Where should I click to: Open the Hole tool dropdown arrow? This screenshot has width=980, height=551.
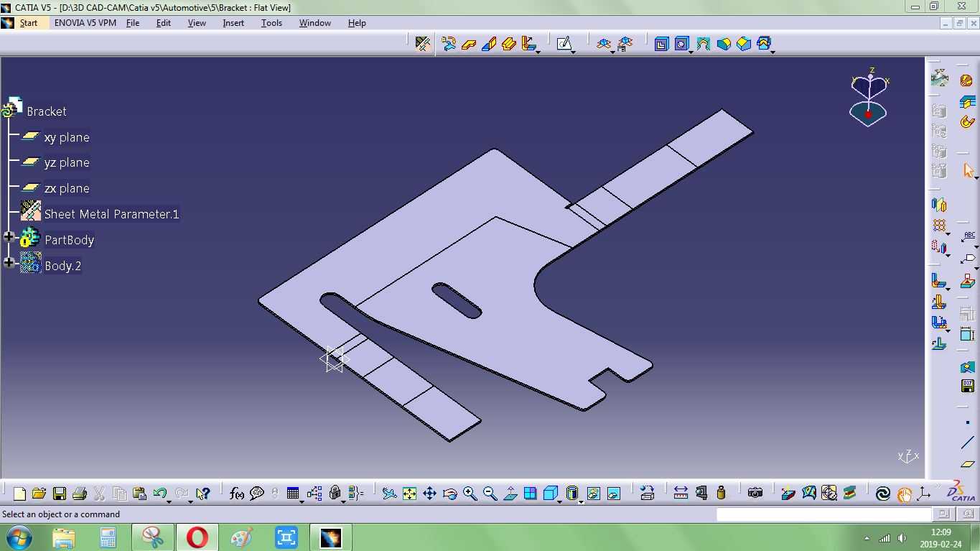click(x=691, y=52)
